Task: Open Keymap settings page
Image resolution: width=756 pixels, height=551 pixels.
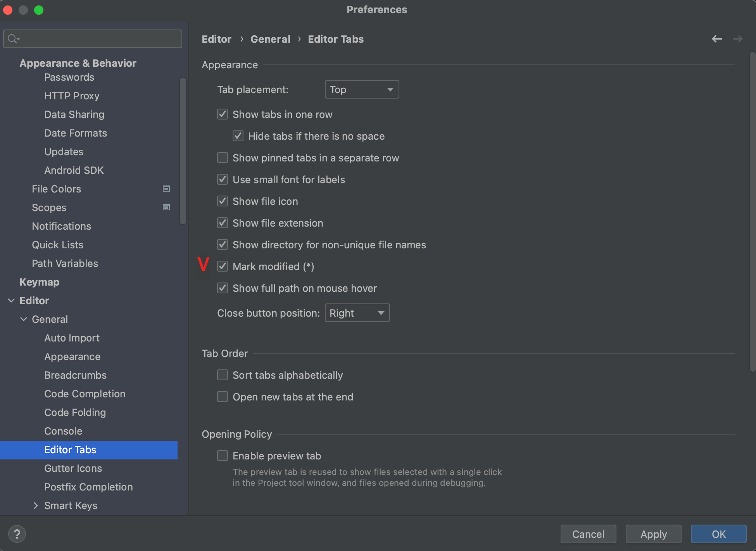Action: [39, 282]
